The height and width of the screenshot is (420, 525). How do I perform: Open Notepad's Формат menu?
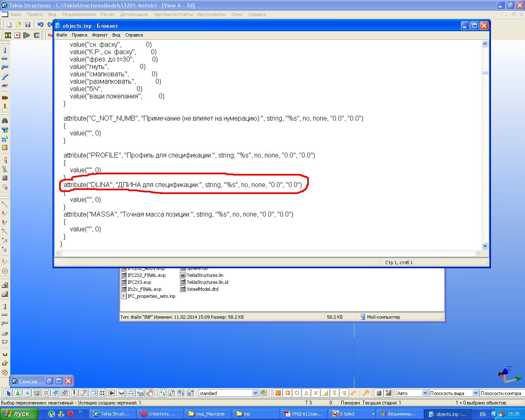[100, 35]
